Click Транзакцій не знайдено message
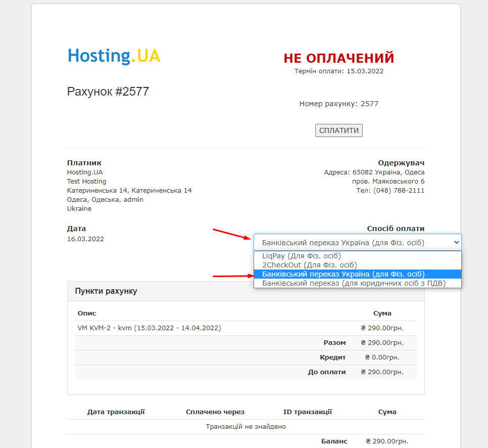Screen dimensions: 488x448 [x=246, y=426]
